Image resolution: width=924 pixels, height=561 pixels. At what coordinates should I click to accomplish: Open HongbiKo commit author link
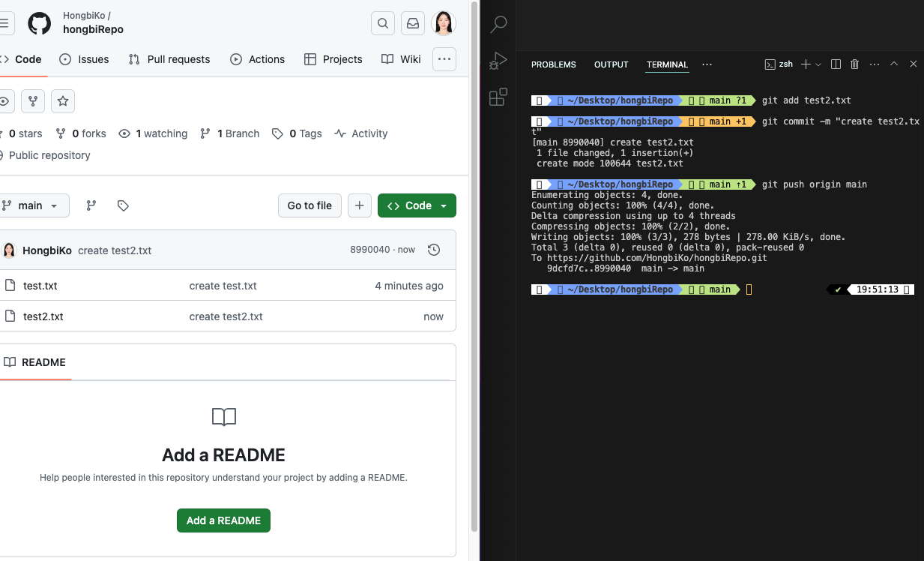tap(47, 250)
